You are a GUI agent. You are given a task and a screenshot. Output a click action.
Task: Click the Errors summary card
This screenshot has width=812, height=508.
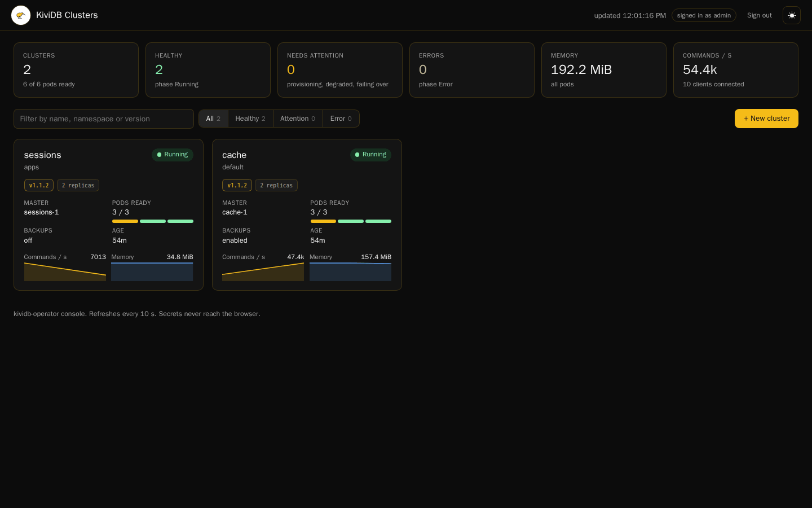click(x=472, y=70)
